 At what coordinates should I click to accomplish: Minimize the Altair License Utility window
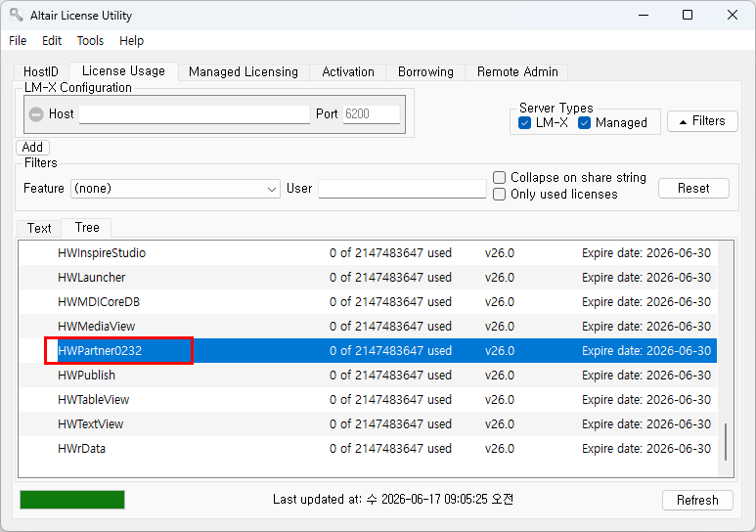pyautogui.click(x=644, y=15)
